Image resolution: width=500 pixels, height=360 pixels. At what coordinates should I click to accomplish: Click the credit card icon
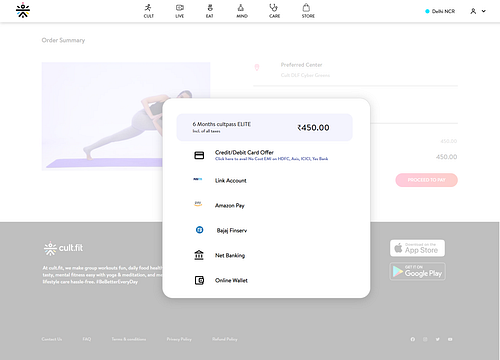[199, 155]
